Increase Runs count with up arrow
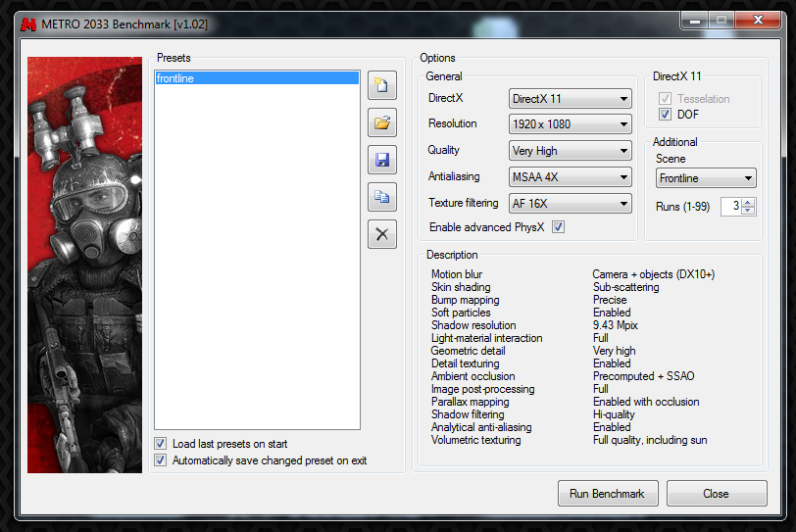Screen dimensions: 796x532 pyautogui.click(x=748, y=203)
